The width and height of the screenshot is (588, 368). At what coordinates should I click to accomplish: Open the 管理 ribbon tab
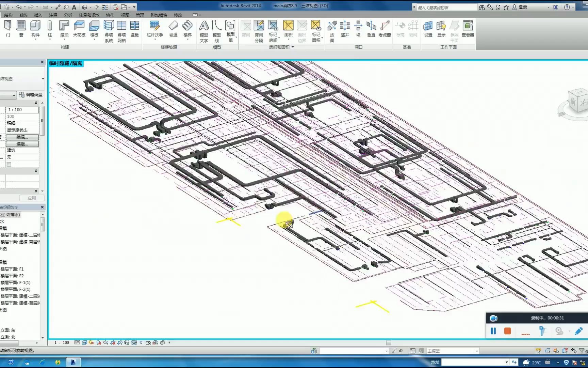(140, 15)
